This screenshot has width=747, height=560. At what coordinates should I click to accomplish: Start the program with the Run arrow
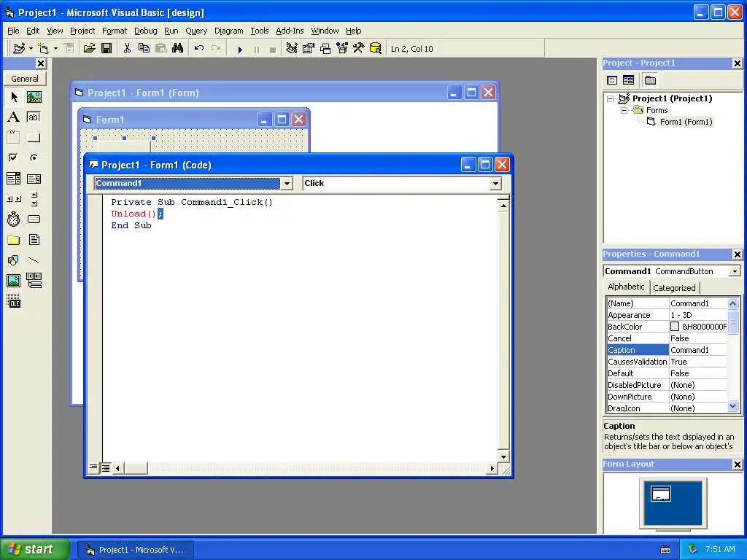pyautogui.click(x=239, y=49)
